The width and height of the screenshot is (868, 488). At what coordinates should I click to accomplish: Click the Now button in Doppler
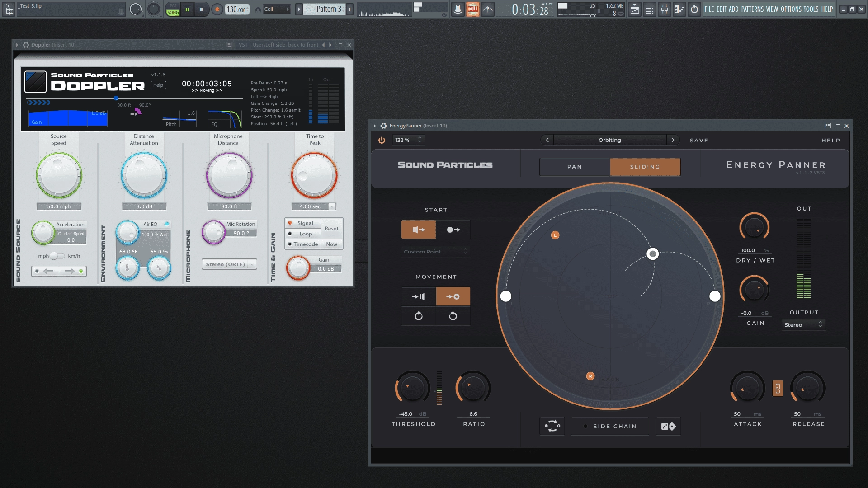pyautogui.click(x=331, y=244)
